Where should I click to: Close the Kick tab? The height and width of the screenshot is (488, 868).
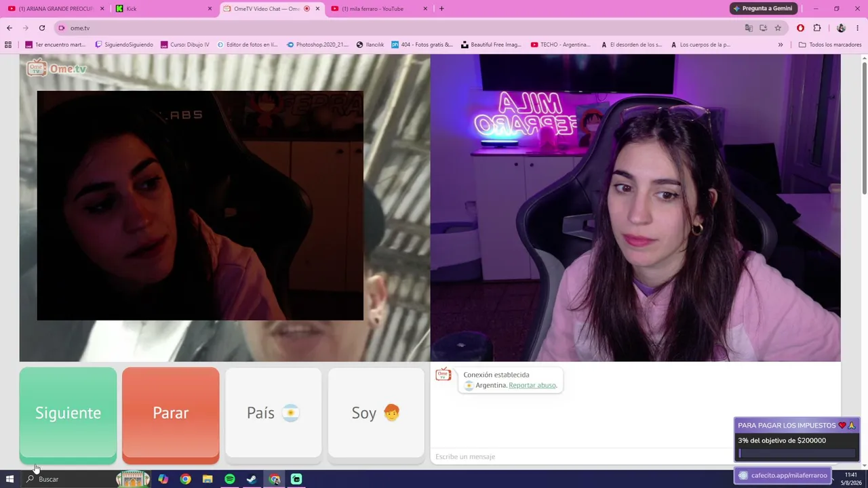click(x=210, y=9)
